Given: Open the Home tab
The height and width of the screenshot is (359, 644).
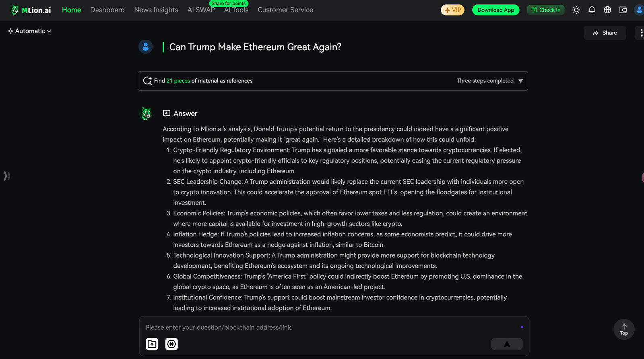Looking at the screenshot, I should 71,10.
